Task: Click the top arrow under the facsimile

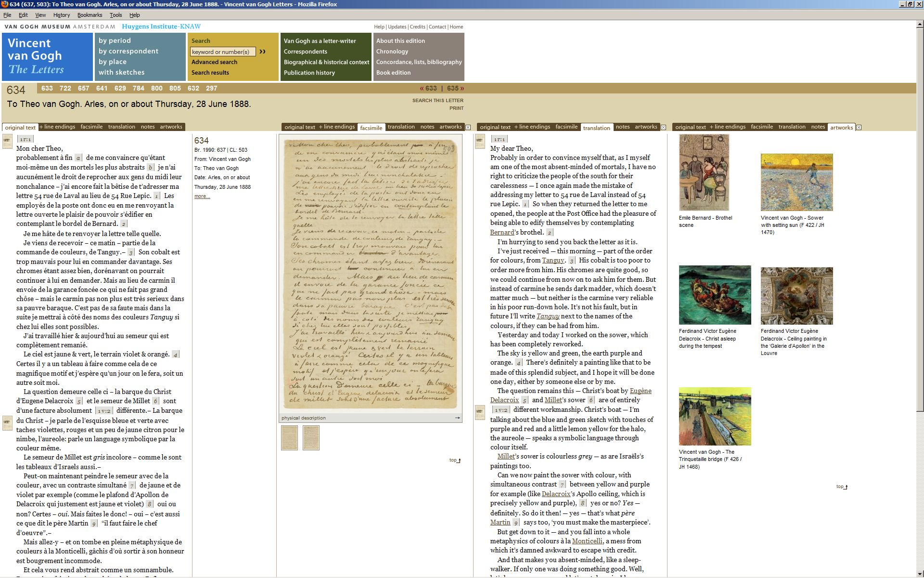Action: click(455, 460)
